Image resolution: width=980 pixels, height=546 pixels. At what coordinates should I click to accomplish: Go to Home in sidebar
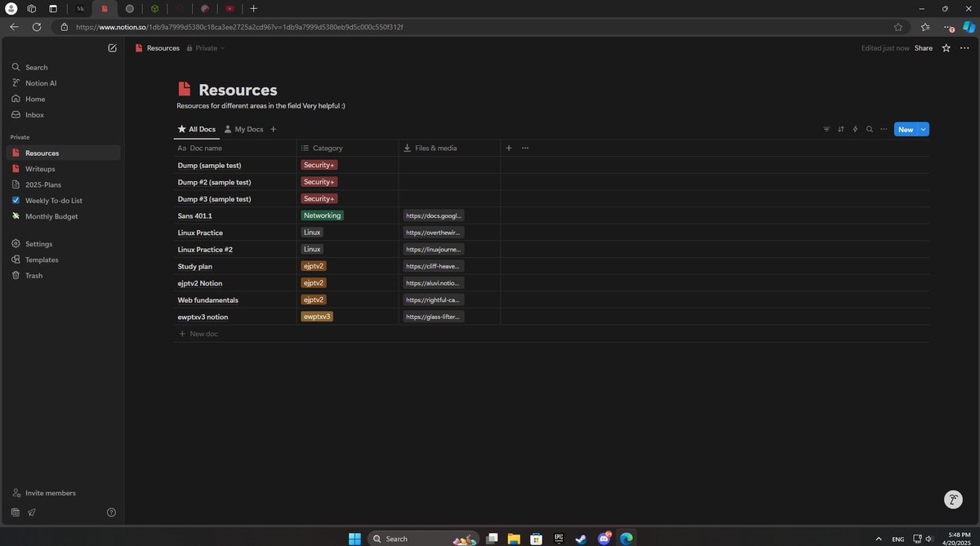tap(64, 99)
